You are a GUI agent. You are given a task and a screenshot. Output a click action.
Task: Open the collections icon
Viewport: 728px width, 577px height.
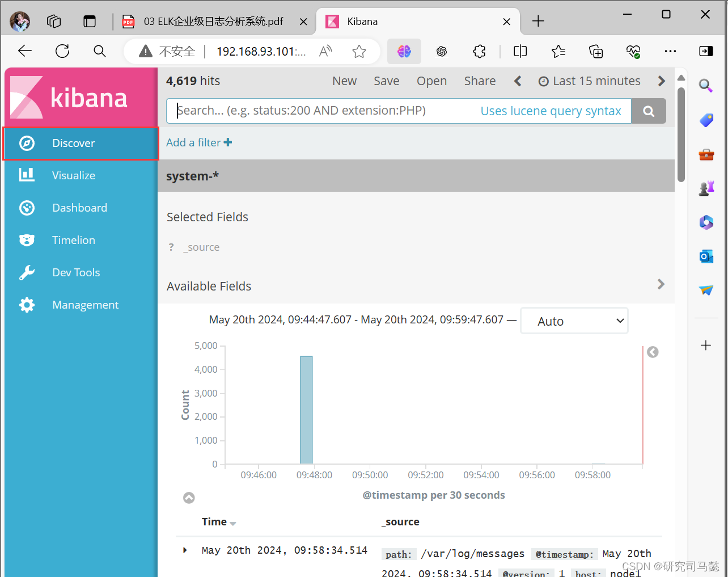pos(596,52)
